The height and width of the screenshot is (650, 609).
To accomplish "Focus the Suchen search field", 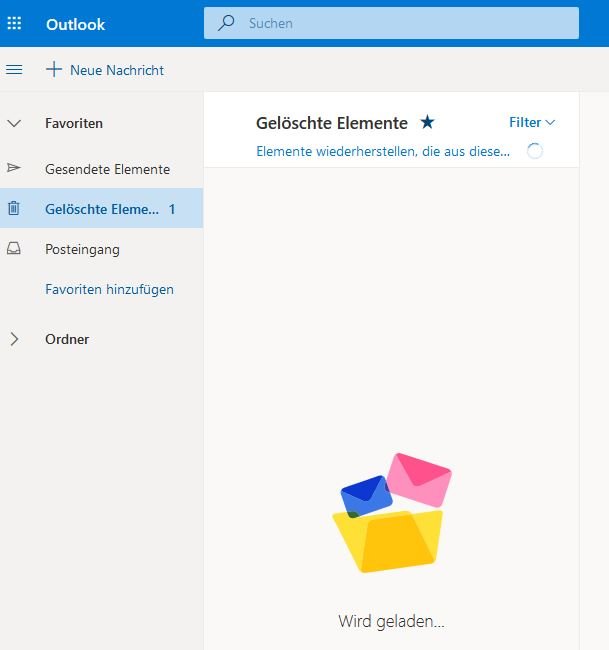I will pos(391,23).
